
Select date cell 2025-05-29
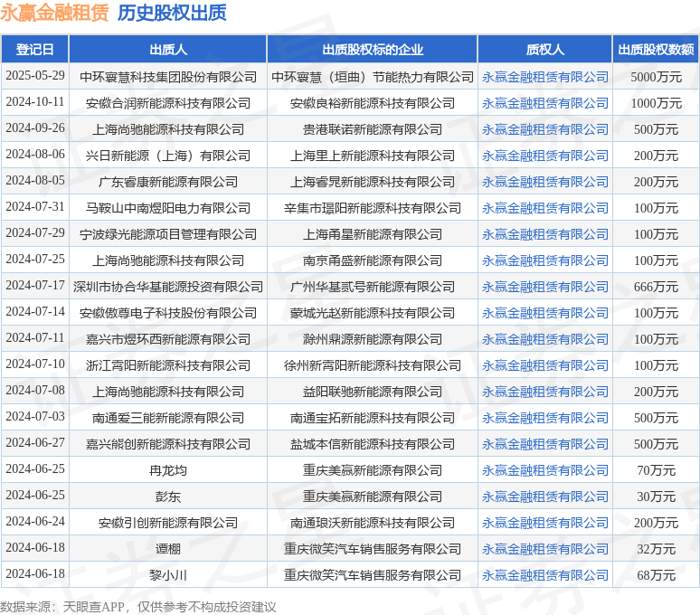[x=35, y=75]
